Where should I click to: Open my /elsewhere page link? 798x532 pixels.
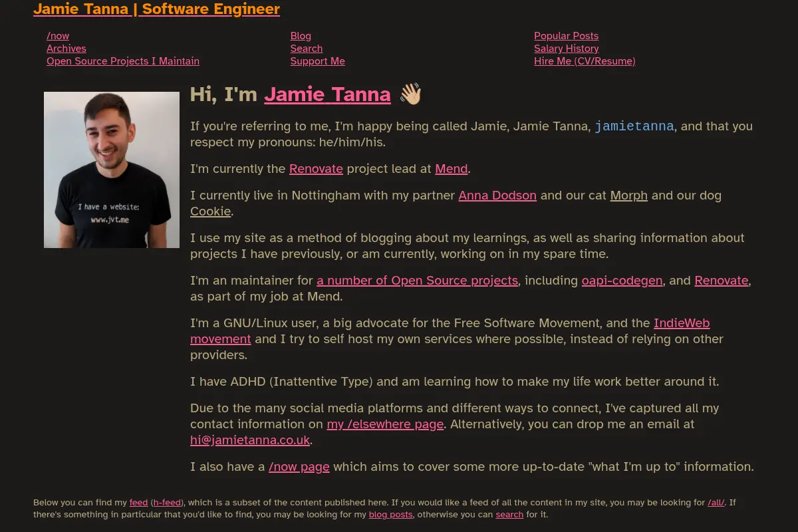[385, 424]
